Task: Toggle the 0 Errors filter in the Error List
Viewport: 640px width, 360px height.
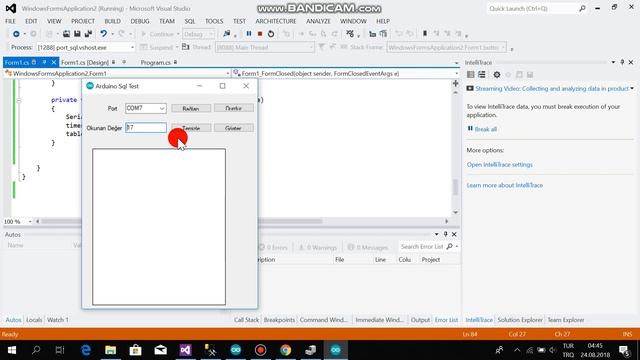Action: 273,247
